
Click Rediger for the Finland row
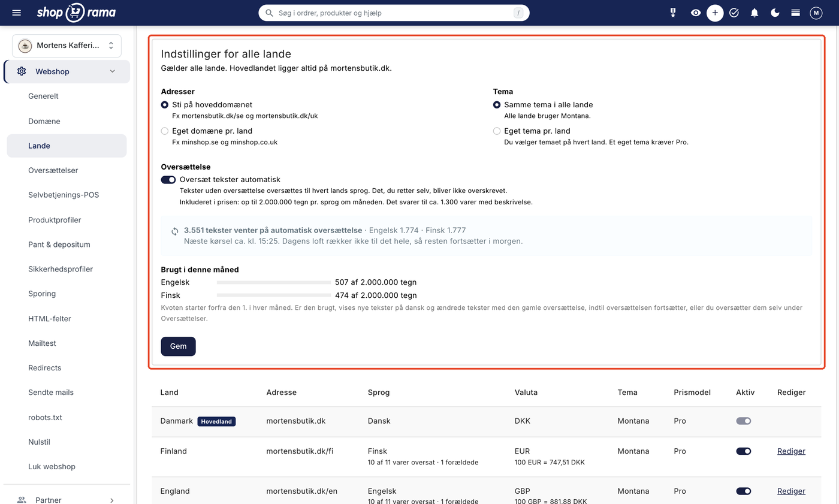[x=791, y=451]
